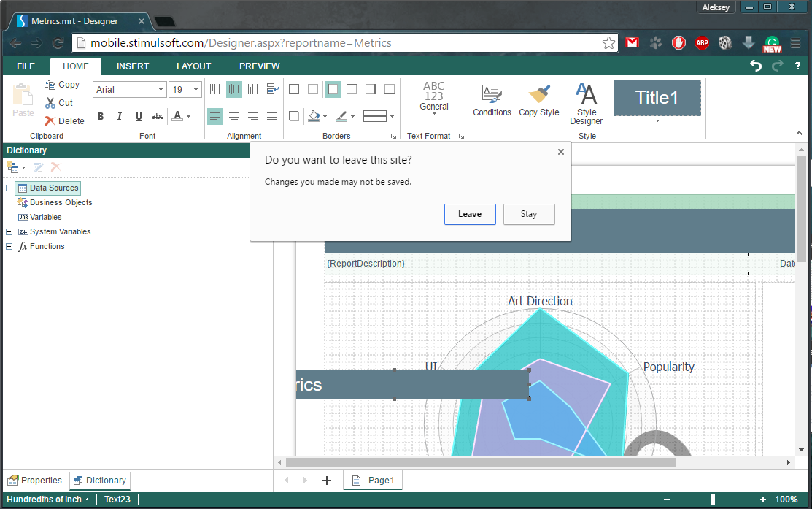The height and width of the screenshot is (509, 812).
Task: Click the Stay button in dialog
Action: coord(529,214)
